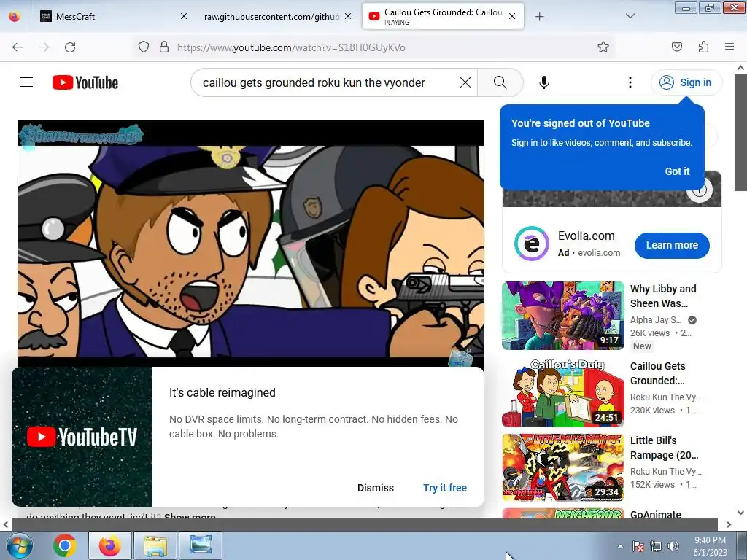Open the Little Bill's Rampage thumbnail

[562, 467]
